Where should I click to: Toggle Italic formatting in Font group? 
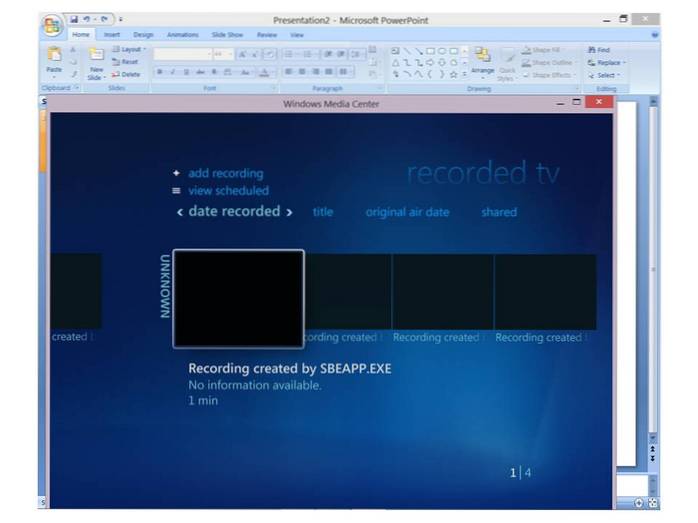click(x=173, y=72)
